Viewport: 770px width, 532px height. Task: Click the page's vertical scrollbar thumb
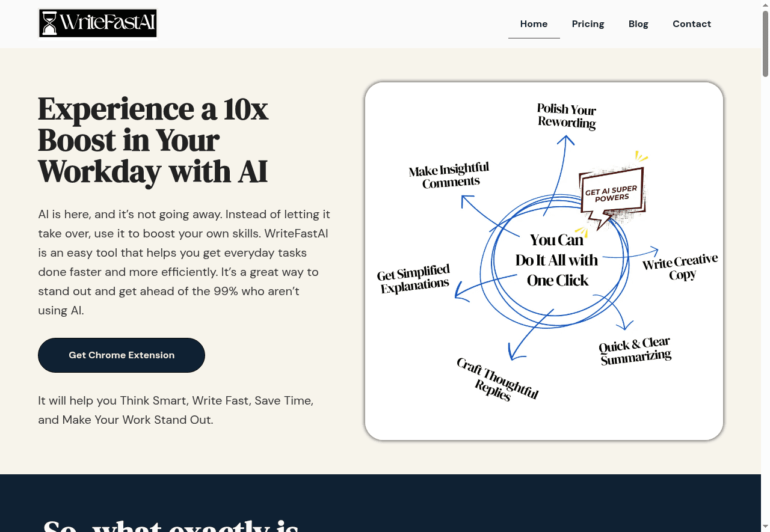coord(765,43)
